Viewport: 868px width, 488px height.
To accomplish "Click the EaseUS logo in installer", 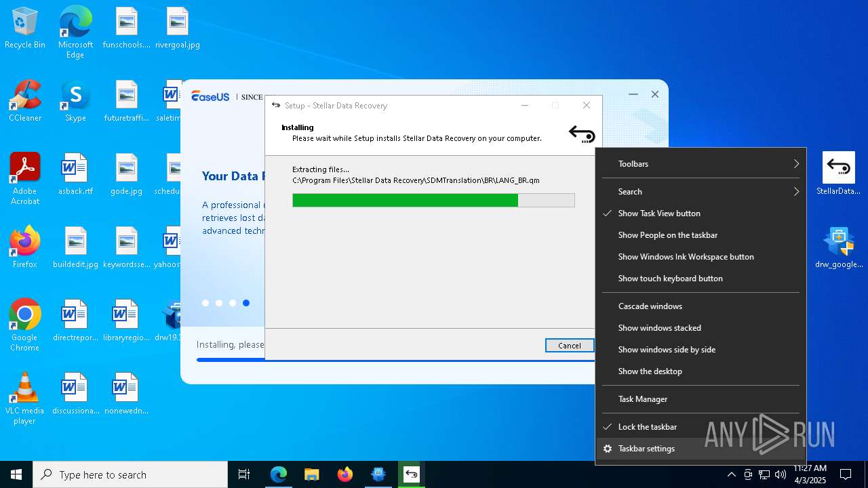I will [x=210, y=96].
